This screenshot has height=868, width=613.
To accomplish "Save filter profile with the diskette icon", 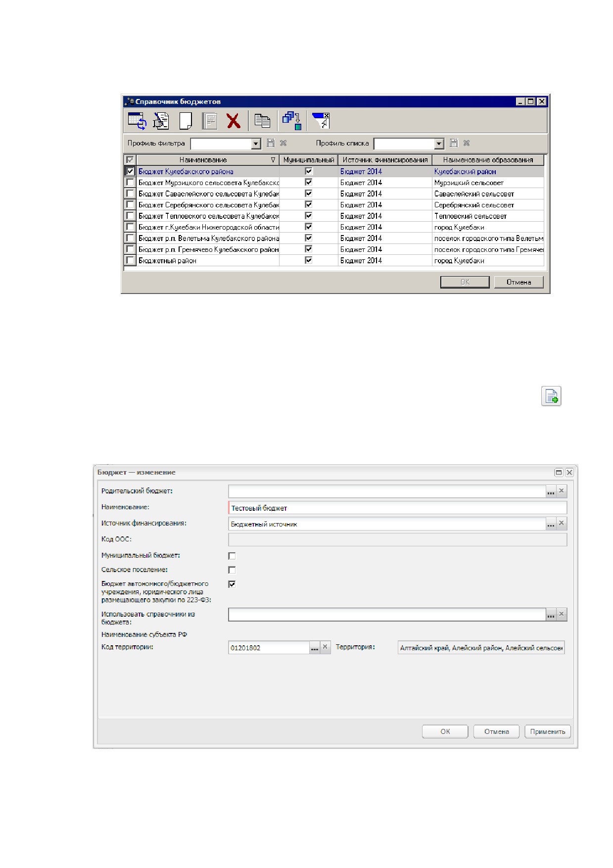I will [271, 143].
